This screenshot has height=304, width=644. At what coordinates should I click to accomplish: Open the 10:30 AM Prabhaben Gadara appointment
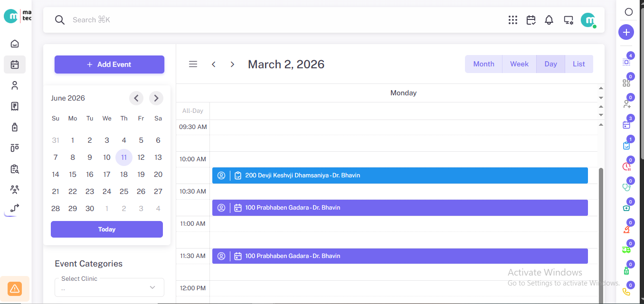400,208
